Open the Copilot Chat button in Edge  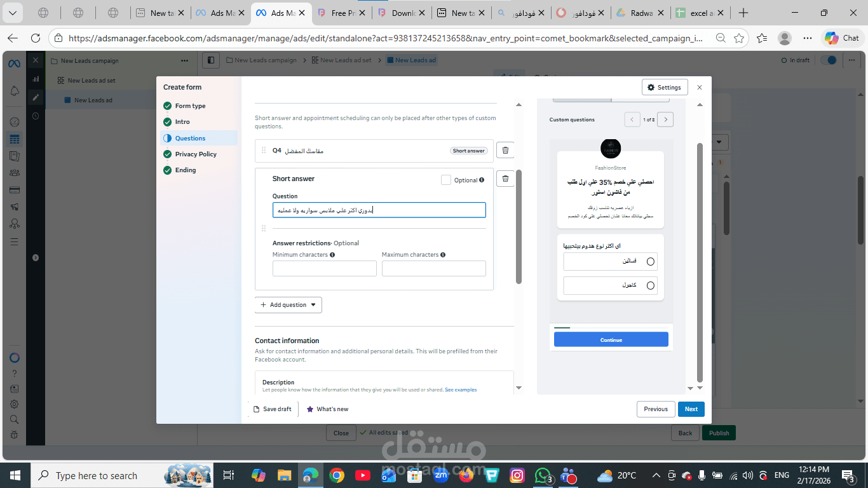point(843,38)
